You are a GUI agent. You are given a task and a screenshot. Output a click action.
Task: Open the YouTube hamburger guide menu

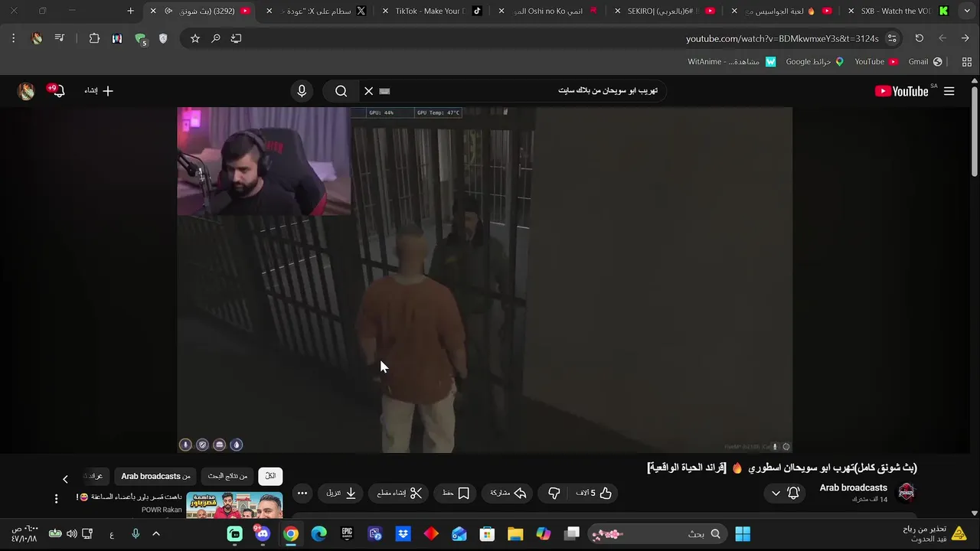pyautogui.click(x=949, y=91)
